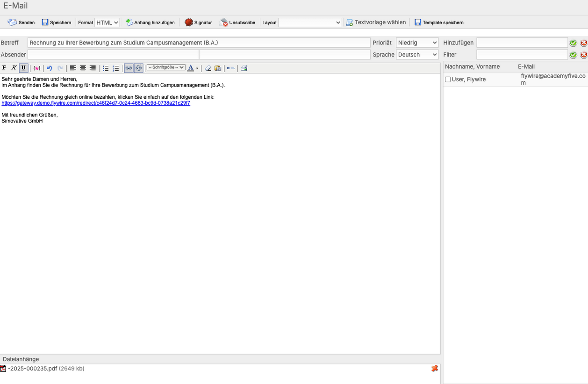
Task: Click the Senden envelope button
Action: (x=22, y=22)
